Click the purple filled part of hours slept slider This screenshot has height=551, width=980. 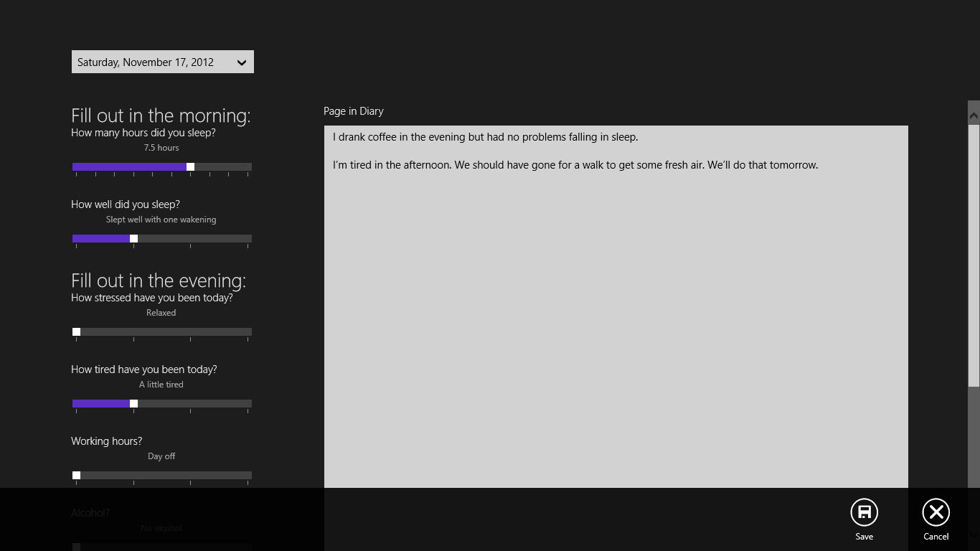(129, 166)
